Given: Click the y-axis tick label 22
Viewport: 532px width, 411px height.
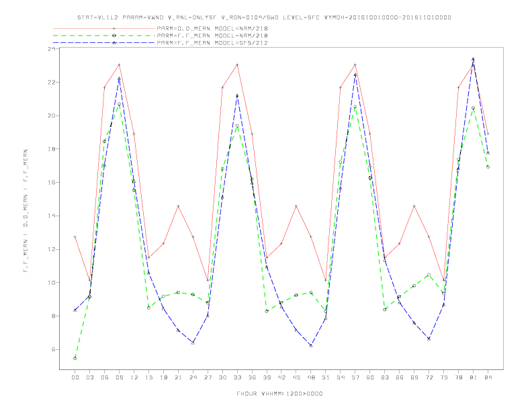Looking at the screenshot, I should pos(52,83).
